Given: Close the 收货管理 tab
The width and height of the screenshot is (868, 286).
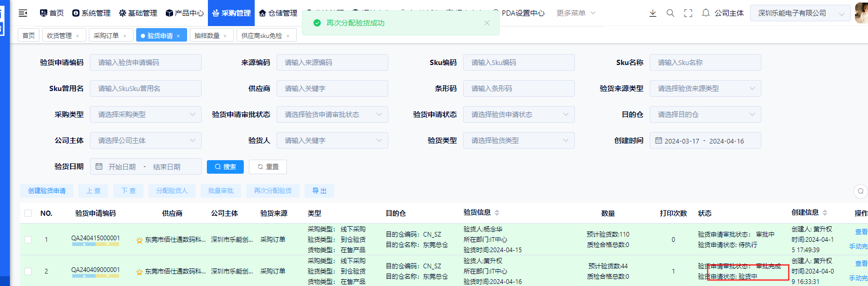Looking at the screenshot, I should (77, 36).
